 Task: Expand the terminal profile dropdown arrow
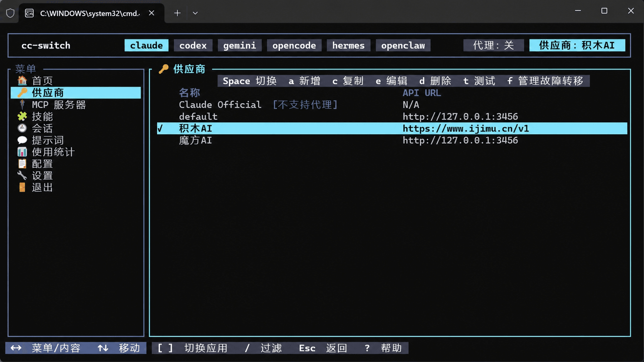point(195,13)
